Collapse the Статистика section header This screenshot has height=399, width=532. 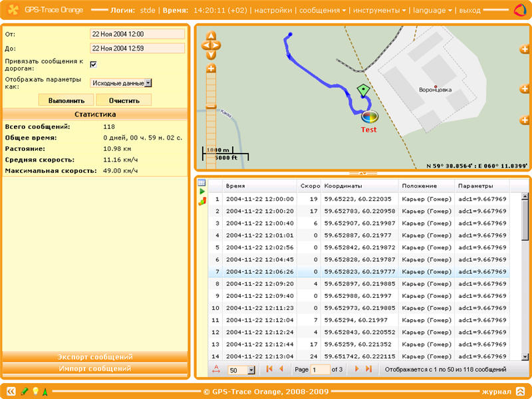95,114
